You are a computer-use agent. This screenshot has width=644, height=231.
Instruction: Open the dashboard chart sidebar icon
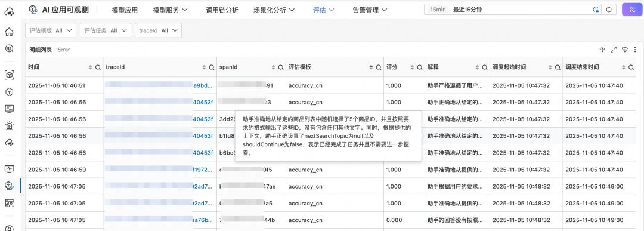tap(9, 202)
